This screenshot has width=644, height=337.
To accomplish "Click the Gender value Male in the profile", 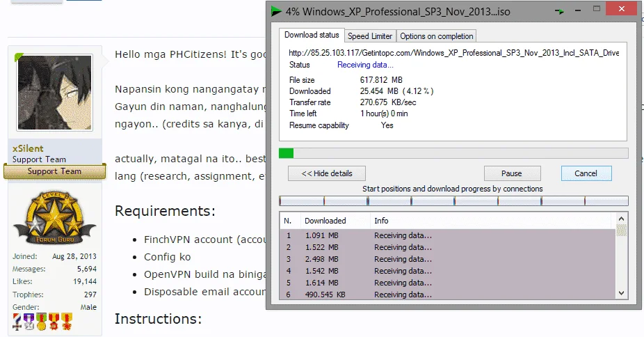I will tap(88, 307).
